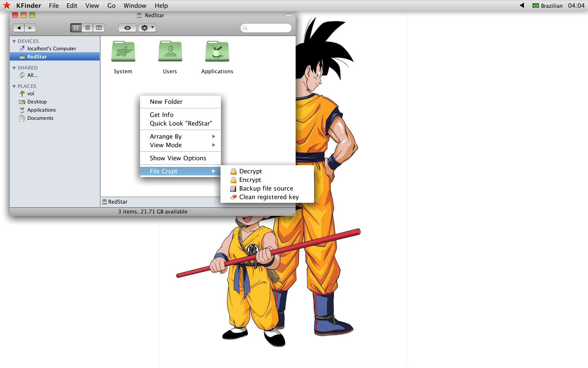Screen dimensions: 588x368
Task: Click the search magnifier icon
Action: tap(245, 28)
